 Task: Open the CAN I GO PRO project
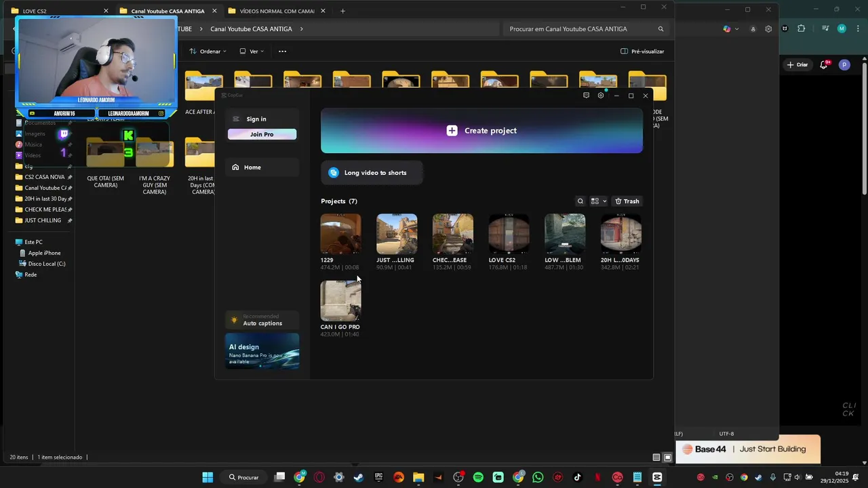pyautogui.click(x=340, y=301)
